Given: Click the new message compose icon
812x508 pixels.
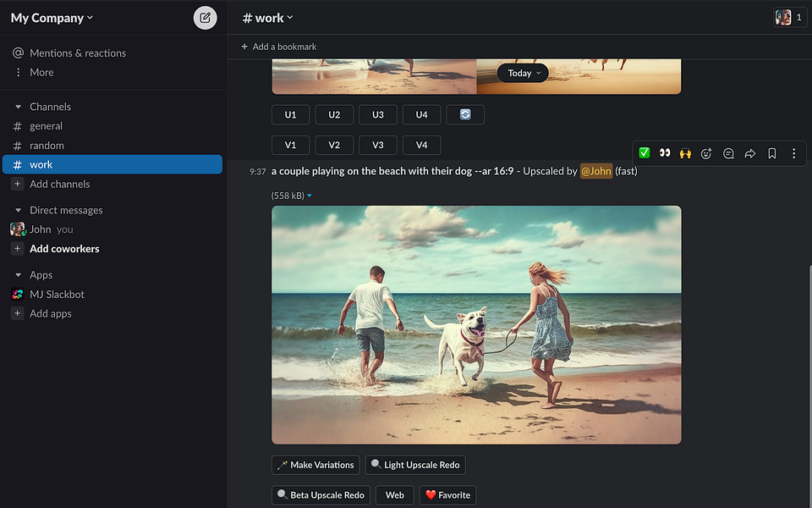Looking at the screenshot, I should pyautogui.click(x=205, y=17).
